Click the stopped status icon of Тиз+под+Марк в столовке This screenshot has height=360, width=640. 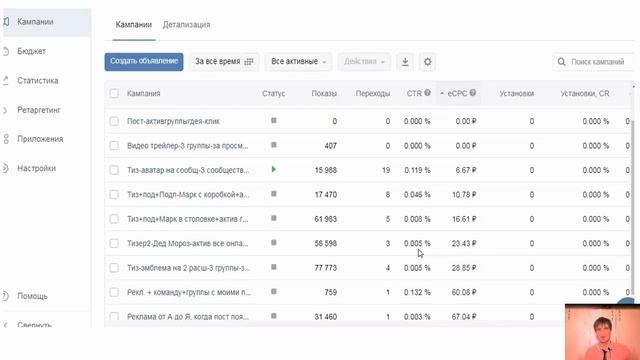(274, 218)
